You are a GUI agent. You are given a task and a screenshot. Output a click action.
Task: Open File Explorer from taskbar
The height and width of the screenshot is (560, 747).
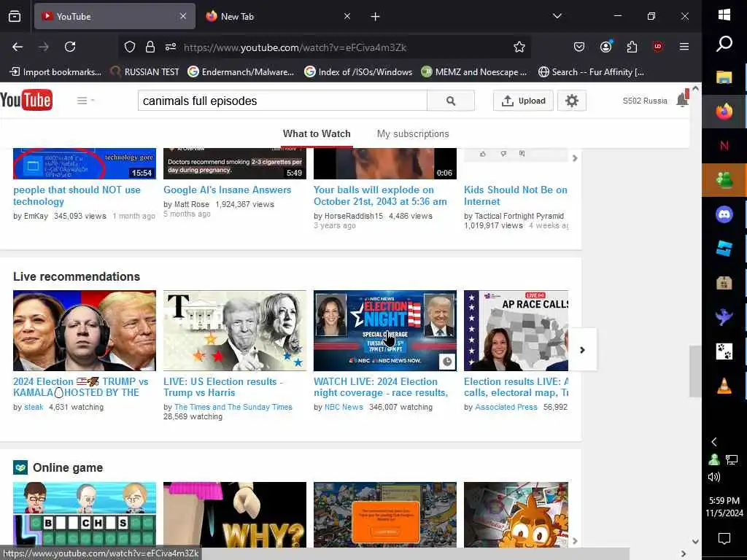pos(724,77)
